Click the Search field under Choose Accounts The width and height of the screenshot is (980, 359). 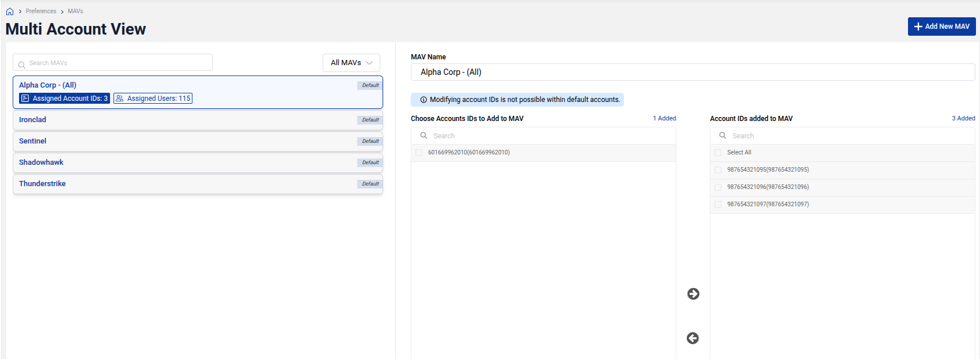(x=547, y=136)
